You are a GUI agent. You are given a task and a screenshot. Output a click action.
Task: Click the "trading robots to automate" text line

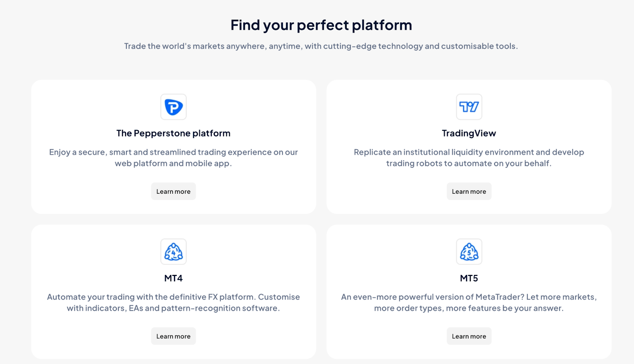[469, 164]
